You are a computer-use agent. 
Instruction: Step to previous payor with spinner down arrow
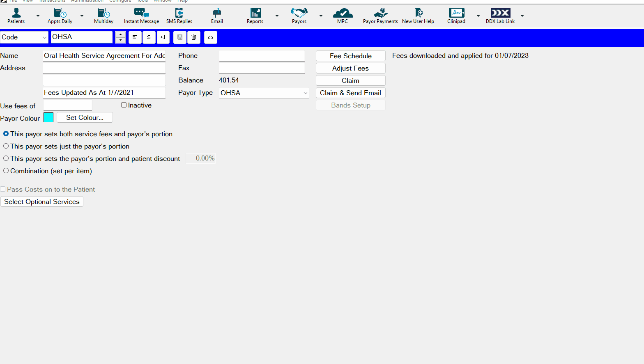click(120, 40)
